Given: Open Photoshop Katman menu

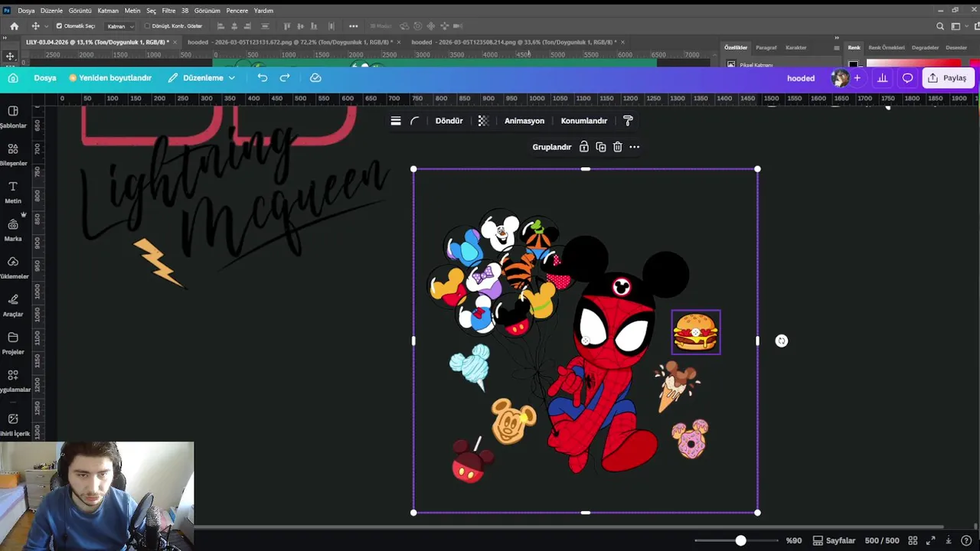Looking at the screenshot, I should click(x=108, y=11).
